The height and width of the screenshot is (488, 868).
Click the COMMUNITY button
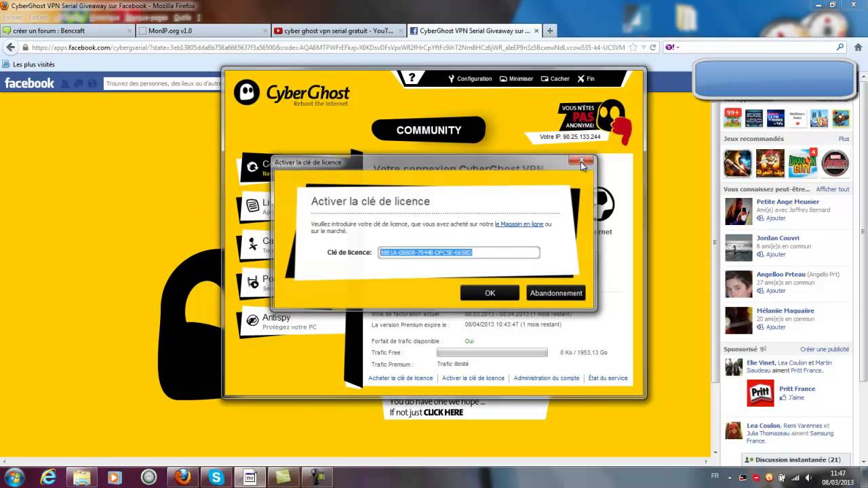click(429, 130)
